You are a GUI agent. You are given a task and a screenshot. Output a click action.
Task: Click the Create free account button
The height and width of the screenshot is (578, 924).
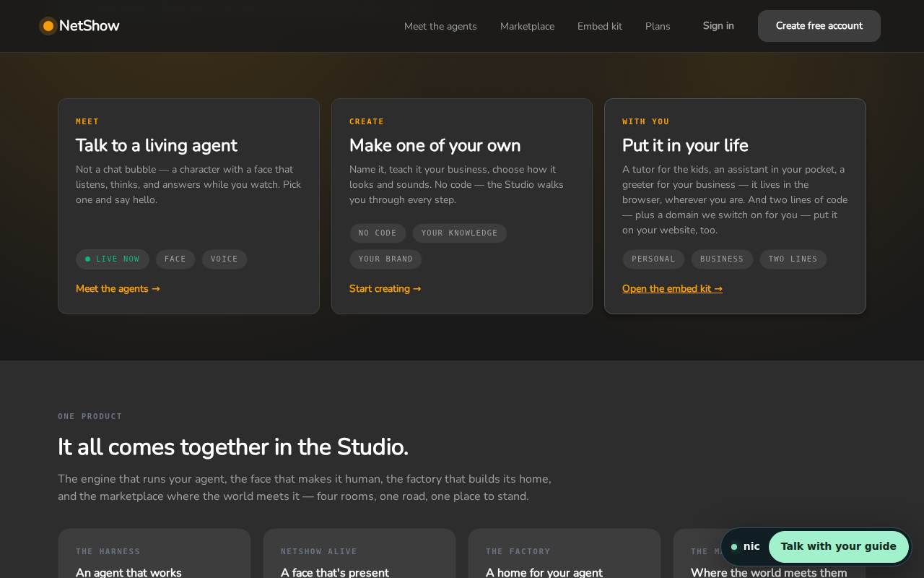tap(819, 26)
